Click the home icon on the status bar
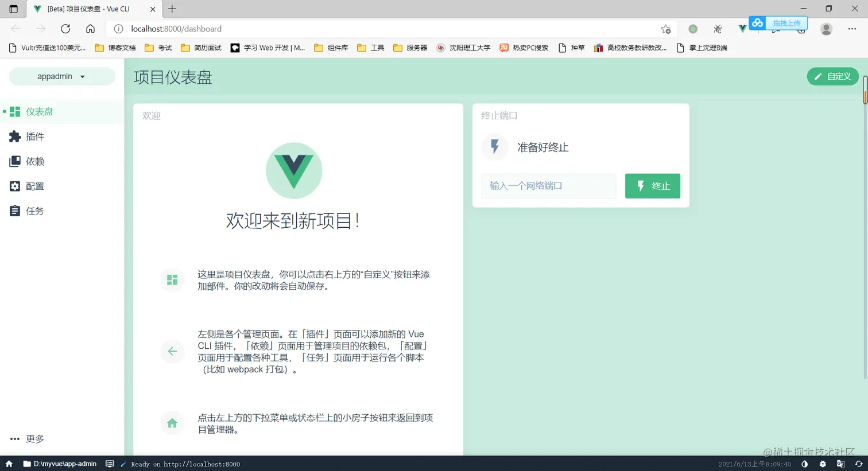This screenshot has height=471, width=868. (x=9, y=464)
